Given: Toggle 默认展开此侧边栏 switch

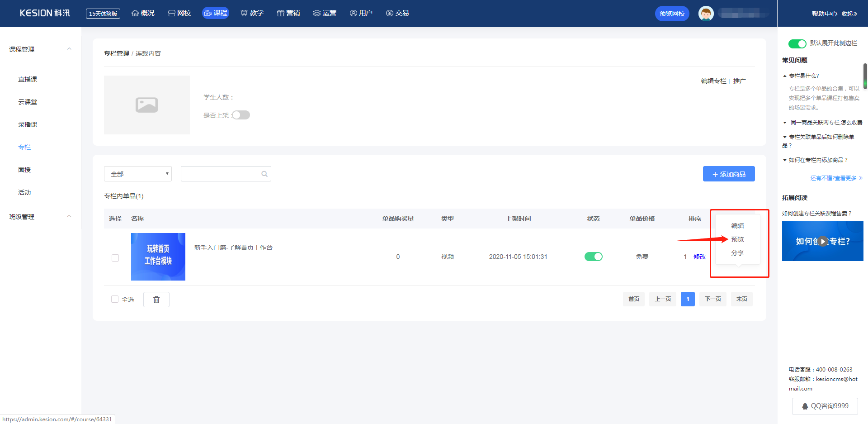Looking at the screenshot, I should tap(797, 43).
